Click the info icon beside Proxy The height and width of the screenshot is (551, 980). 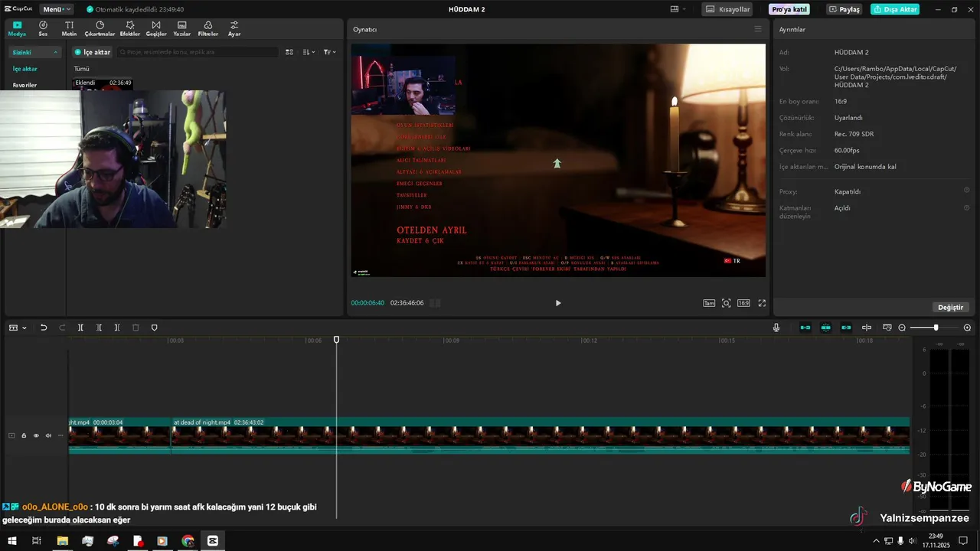click(966, 191)
